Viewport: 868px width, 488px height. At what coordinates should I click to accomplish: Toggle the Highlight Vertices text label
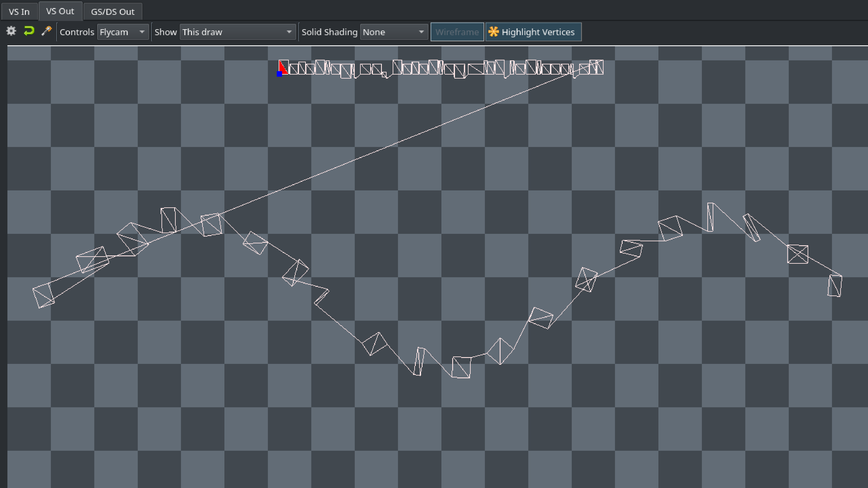[538, 32]
